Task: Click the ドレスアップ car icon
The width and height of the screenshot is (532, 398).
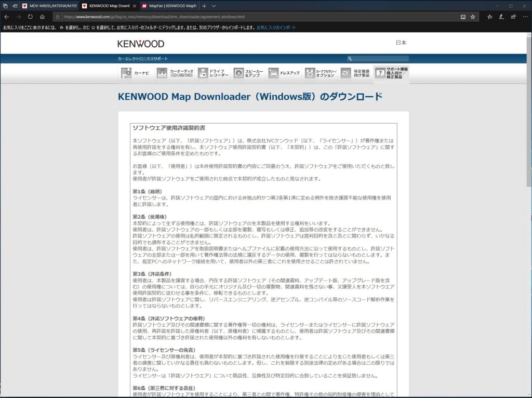Action: 273,73
